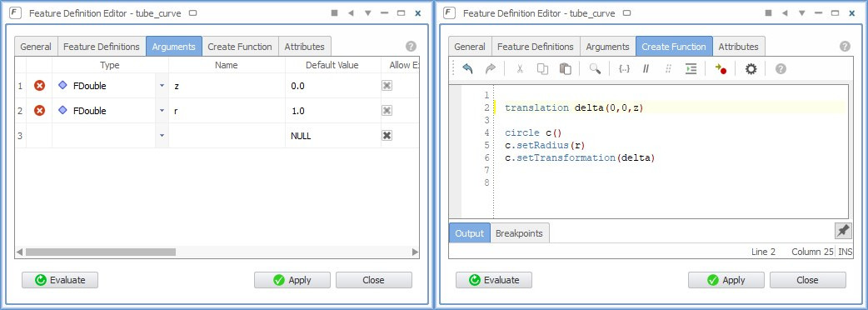This screenshot has height=310, width=868.
Task: Open type dropdown for argument r
Action: click(x=162, y=111)
